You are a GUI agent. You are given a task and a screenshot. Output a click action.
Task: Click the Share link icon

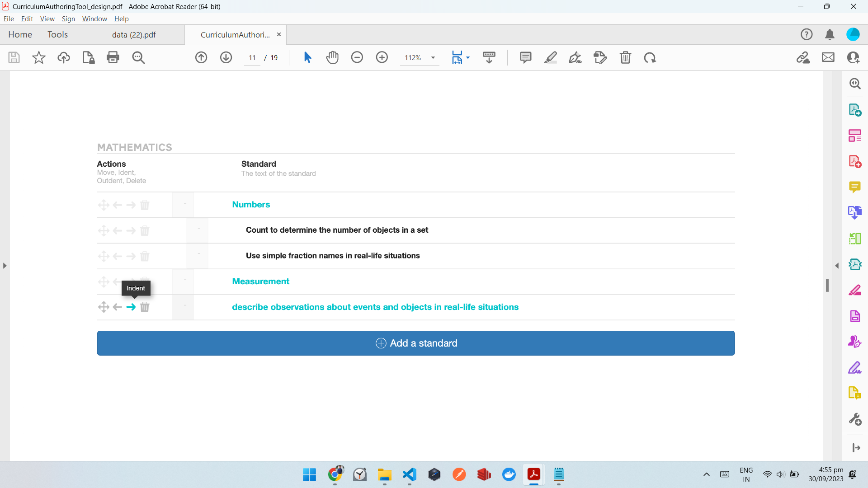pyautogui.click(x=803, y=57)
